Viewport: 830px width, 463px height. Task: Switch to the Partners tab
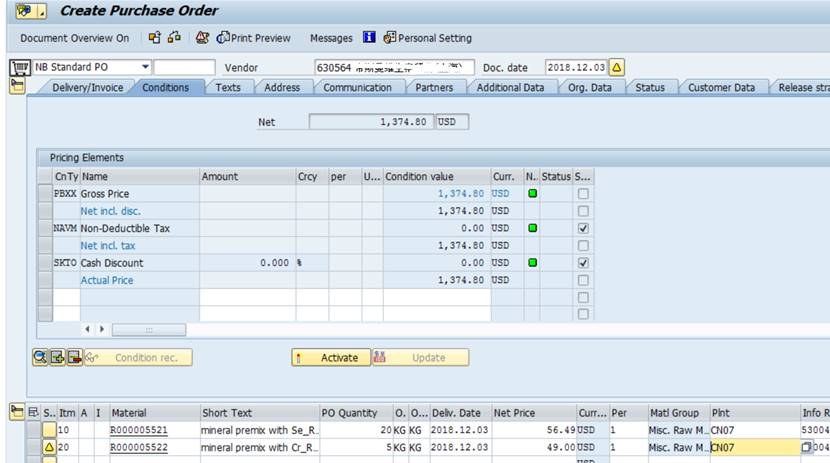[434, 87]
